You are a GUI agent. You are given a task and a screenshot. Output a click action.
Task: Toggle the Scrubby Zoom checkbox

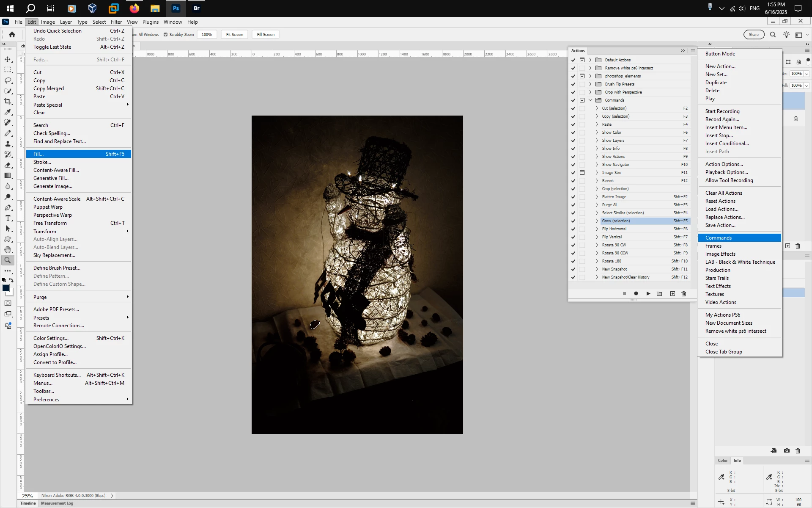[166, 35]
